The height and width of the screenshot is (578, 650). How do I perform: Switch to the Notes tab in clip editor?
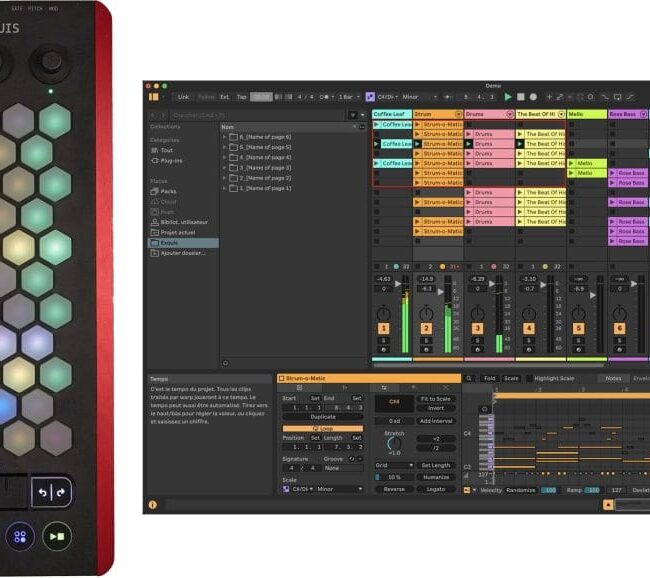(x=613, y=379)
